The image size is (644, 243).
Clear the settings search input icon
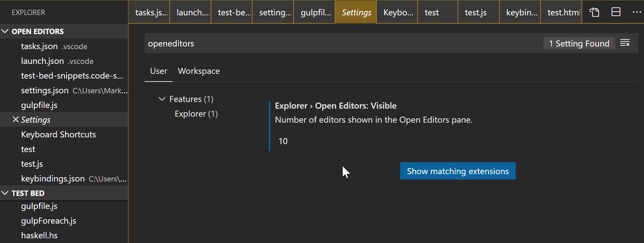point(625,43)
